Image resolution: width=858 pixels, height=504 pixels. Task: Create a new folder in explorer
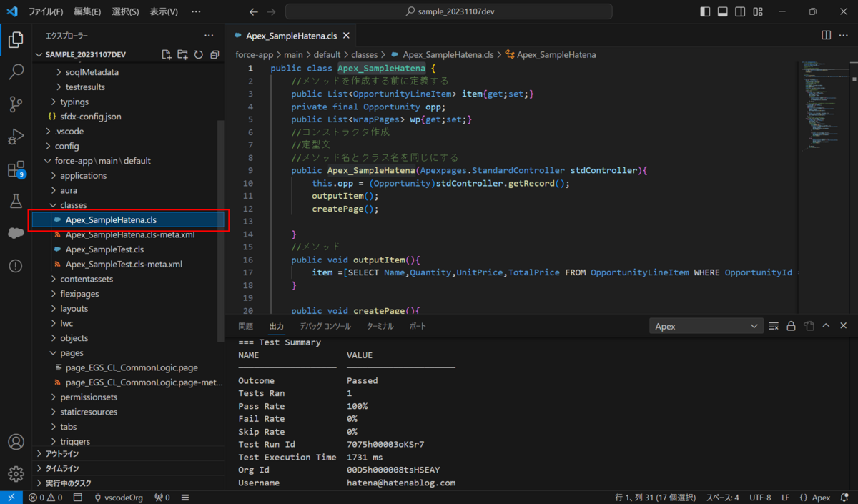pos(182,55)
